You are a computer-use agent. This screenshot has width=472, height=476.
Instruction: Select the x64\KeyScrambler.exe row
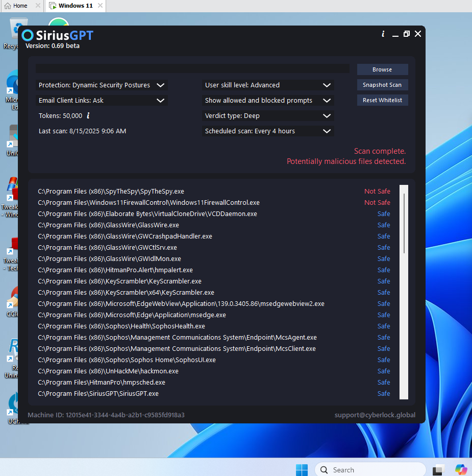214,292
